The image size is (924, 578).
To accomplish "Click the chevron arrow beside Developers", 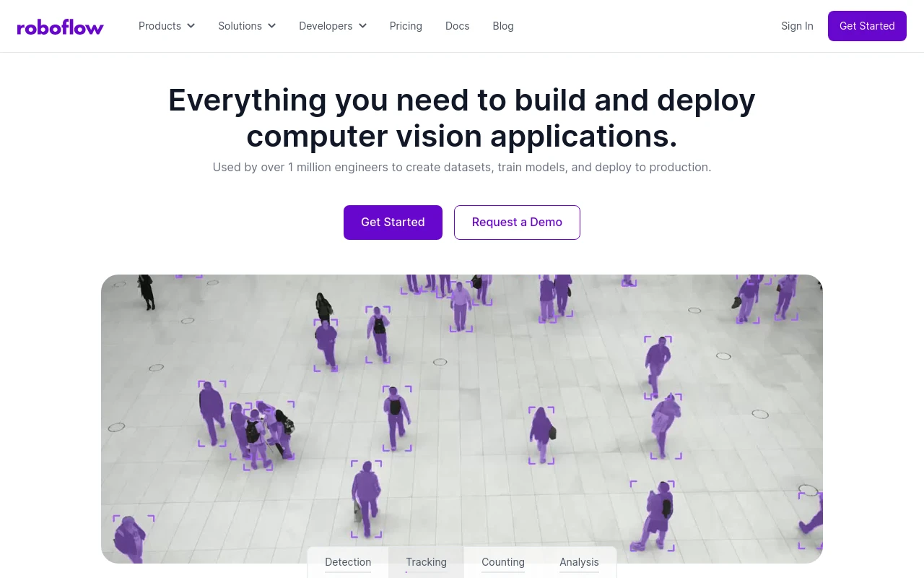I will 362,26.
